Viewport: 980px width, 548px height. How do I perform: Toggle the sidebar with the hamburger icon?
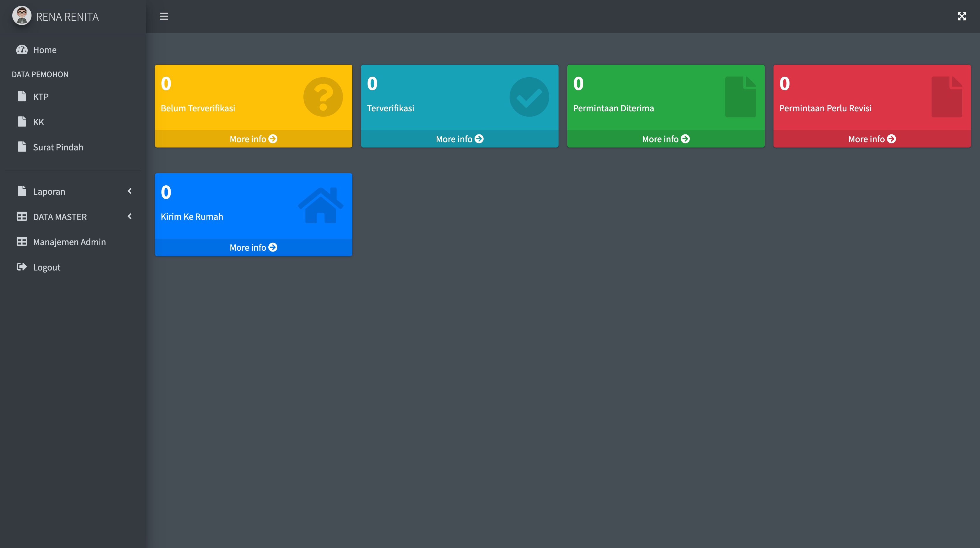click(x=164, y=16)
